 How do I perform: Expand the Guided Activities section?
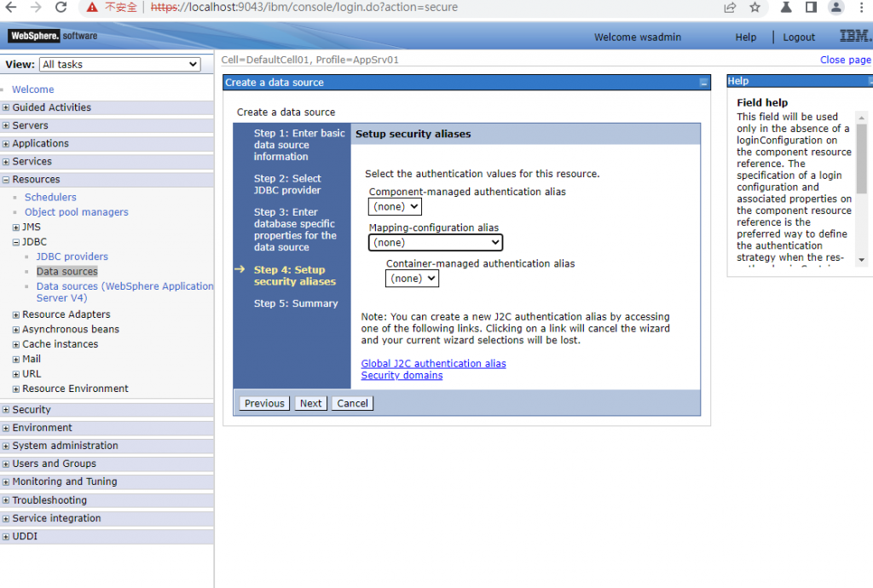point(6,107)
